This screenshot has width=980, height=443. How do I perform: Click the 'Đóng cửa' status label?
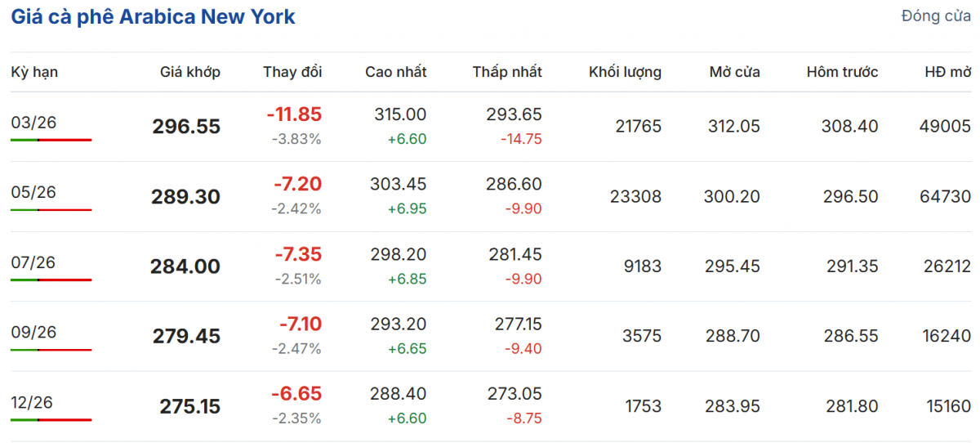(936, 16)
